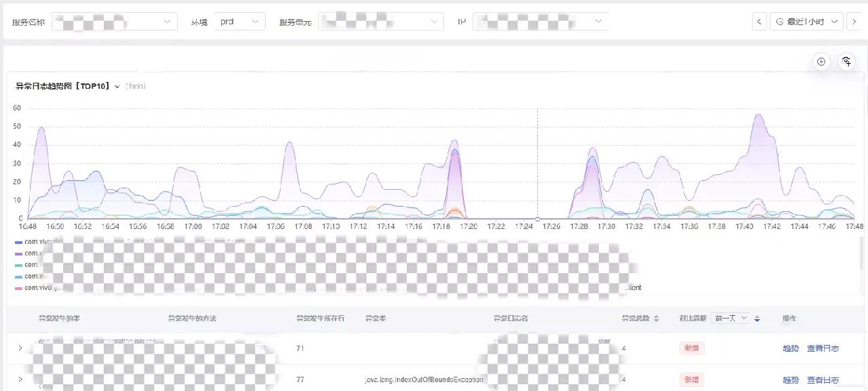The width and height of the screenshot is (868, 391).
Task: Open the IP filter select field
Action: point(540,22)
